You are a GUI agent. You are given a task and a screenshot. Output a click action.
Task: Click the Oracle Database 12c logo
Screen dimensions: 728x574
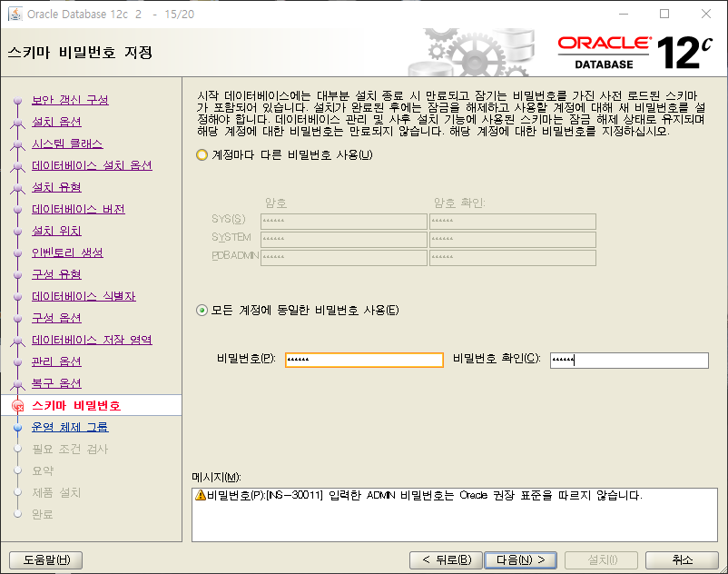click(x=635, y=53)
